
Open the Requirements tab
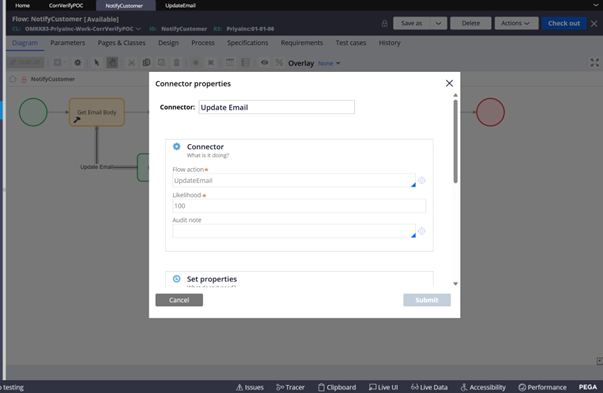pos(302,43)
